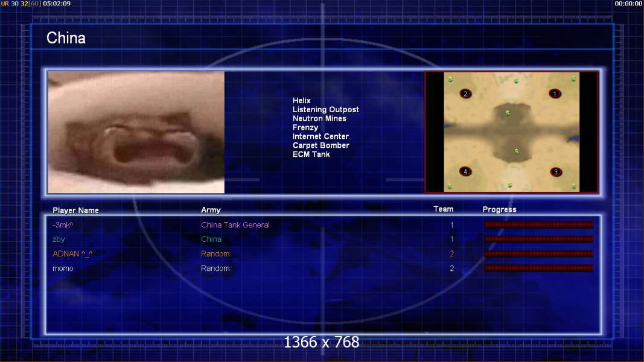The width and height of the screenshot is (644, 362).
Task: Click zby's China army entry
Action: pyautogui.click(x=211, y=239)
